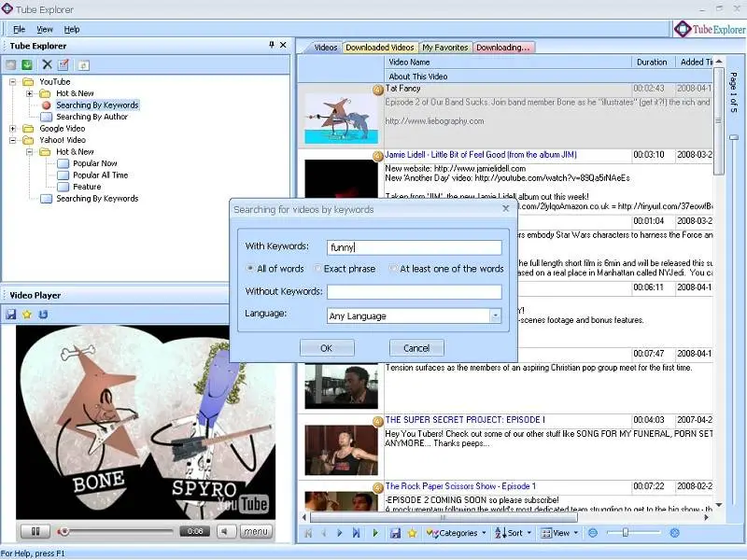Click the YouTube folder icon
Image resolution: width=747 pixels, height=560 pixels.
pyautogui.click(x=29, y=82)
